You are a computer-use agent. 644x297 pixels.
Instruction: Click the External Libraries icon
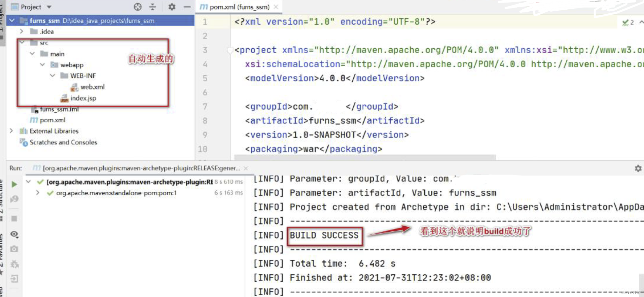click(24, 131)
